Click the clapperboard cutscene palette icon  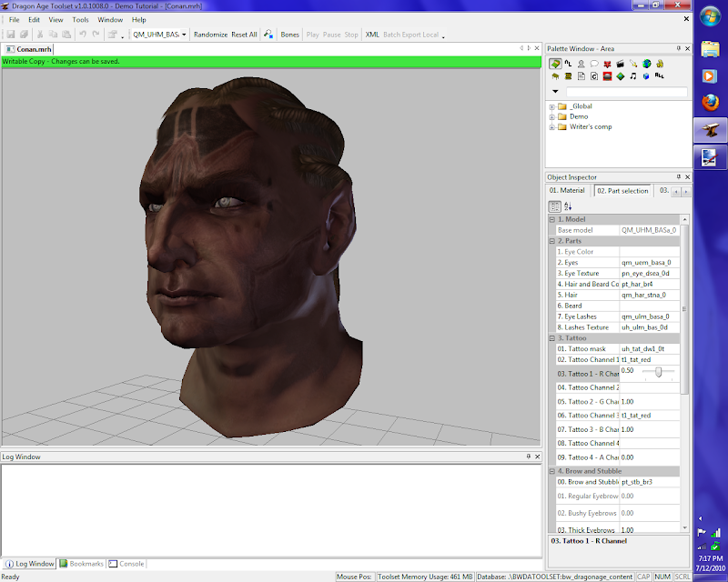pos(621,64)
